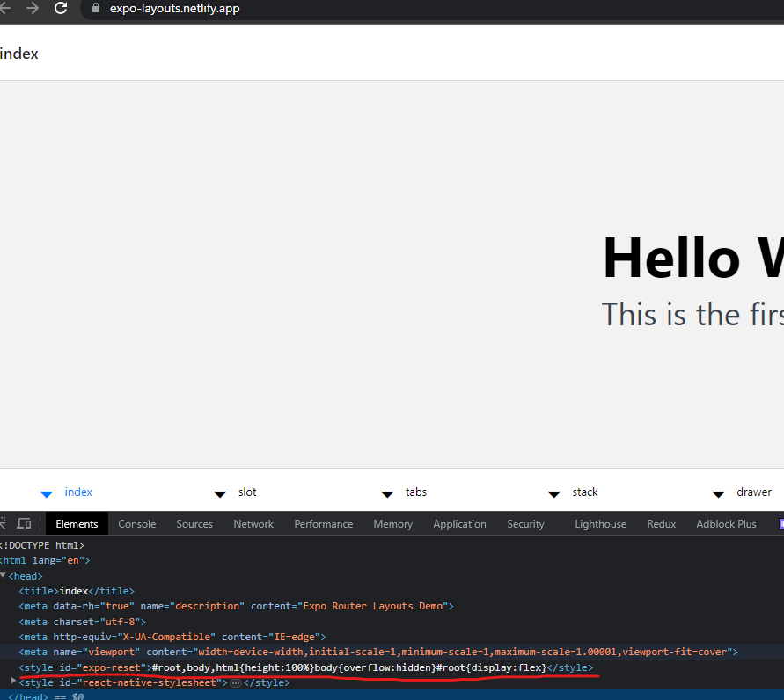Toggle the device emulation toolbar

click(24, 523)
